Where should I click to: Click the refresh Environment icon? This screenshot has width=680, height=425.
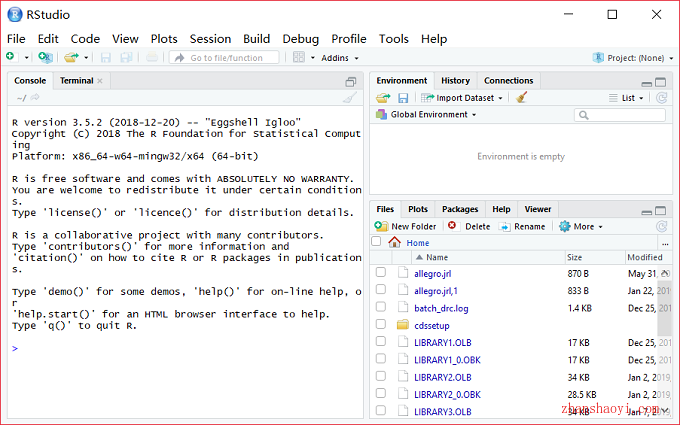661,98
